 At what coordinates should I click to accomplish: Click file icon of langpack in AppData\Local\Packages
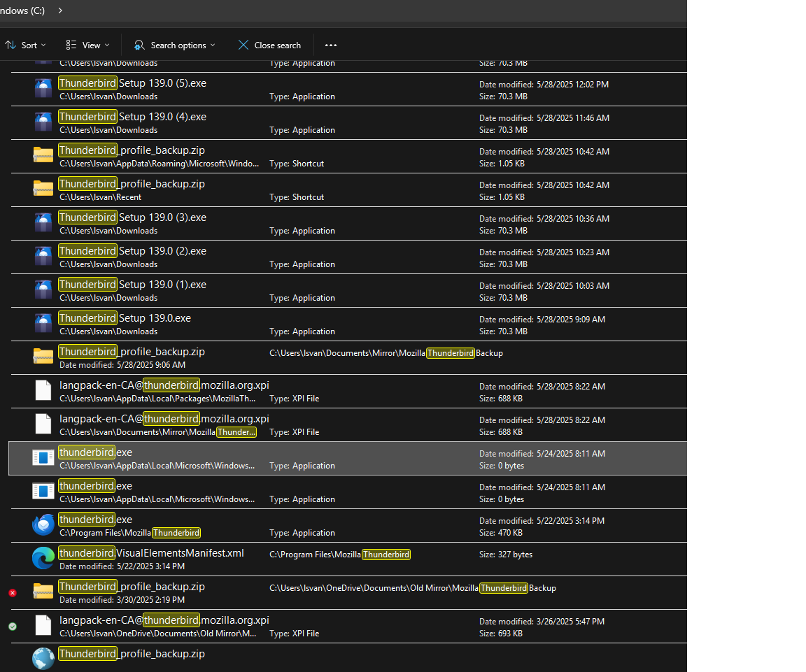pos(43,390)
